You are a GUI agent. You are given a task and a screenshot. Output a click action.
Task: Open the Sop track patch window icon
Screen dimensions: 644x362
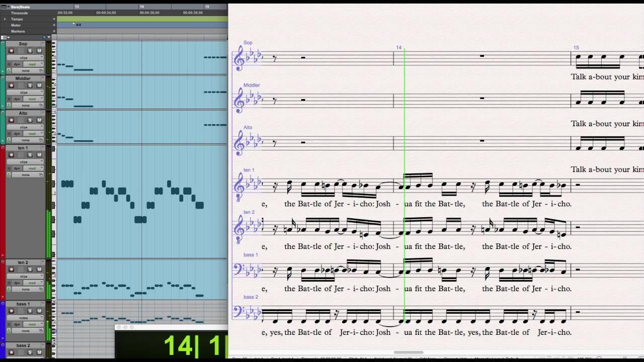click(41, 71)
